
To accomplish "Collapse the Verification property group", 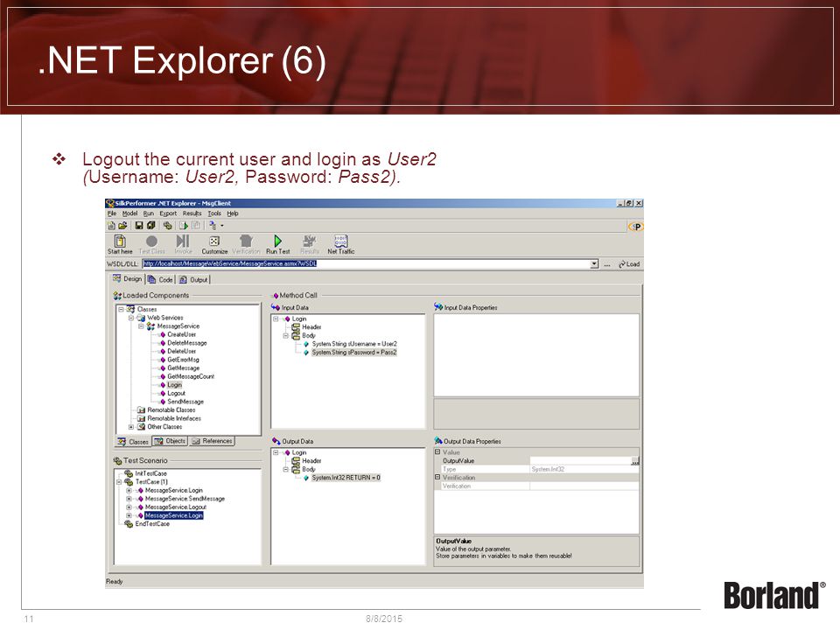I will (437, 478).
